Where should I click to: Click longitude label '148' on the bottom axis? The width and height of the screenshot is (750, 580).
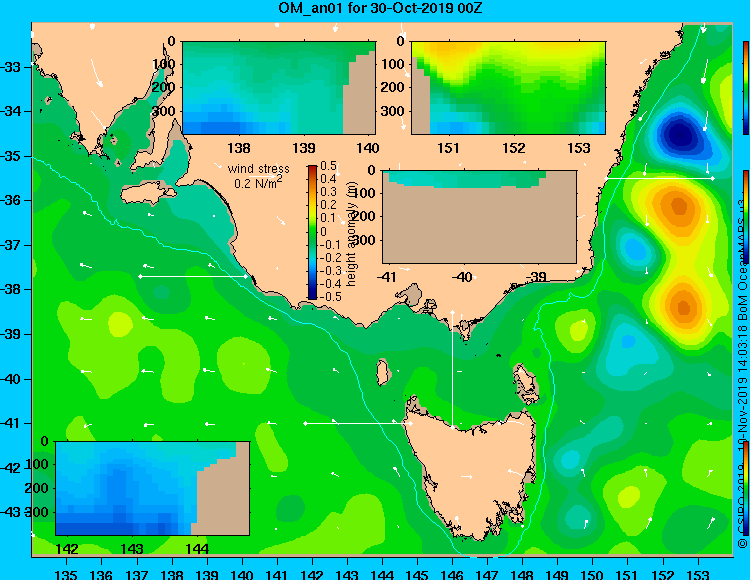522,574
